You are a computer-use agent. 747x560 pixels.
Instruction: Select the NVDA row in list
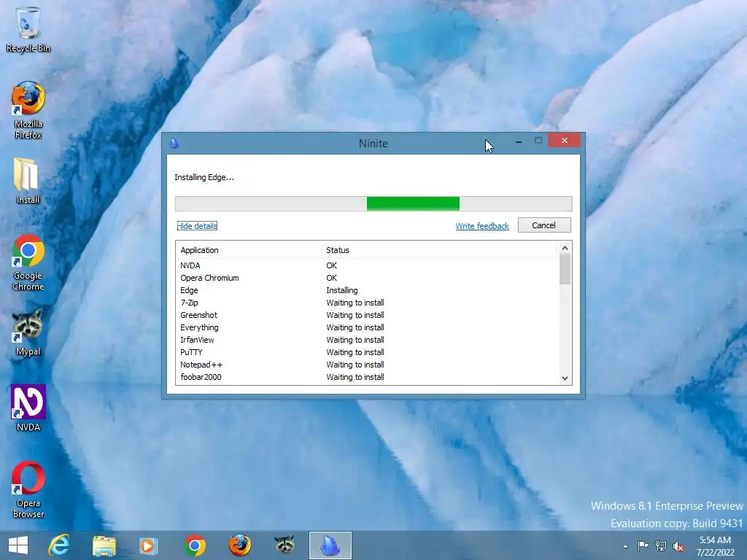(x=368, y=265)
